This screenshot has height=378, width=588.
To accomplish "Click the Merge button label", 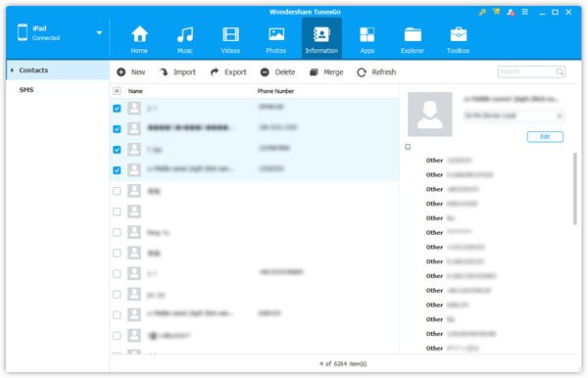I will (x=333, y=71).
